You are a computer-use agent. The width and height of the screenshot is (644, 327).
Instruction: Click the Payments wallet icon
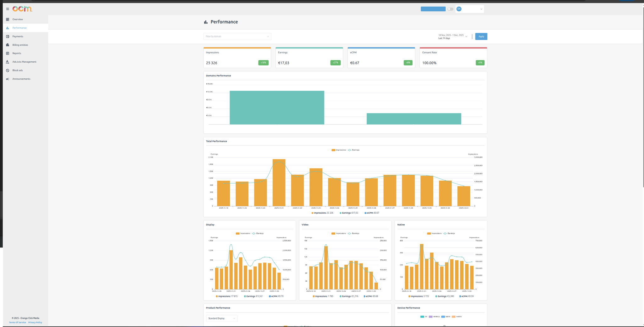coord(7,36)
